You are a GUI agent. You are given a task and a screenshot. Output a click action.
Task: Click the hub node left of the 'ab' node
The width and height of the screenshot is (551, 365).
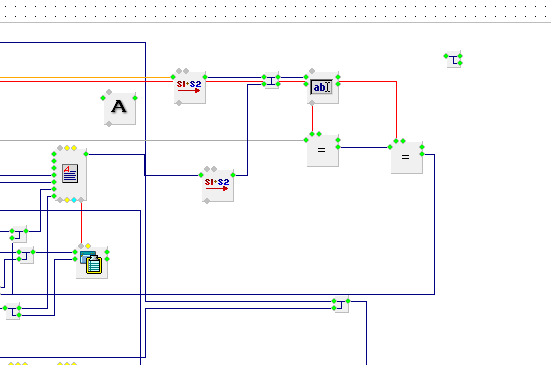point(271,80)
